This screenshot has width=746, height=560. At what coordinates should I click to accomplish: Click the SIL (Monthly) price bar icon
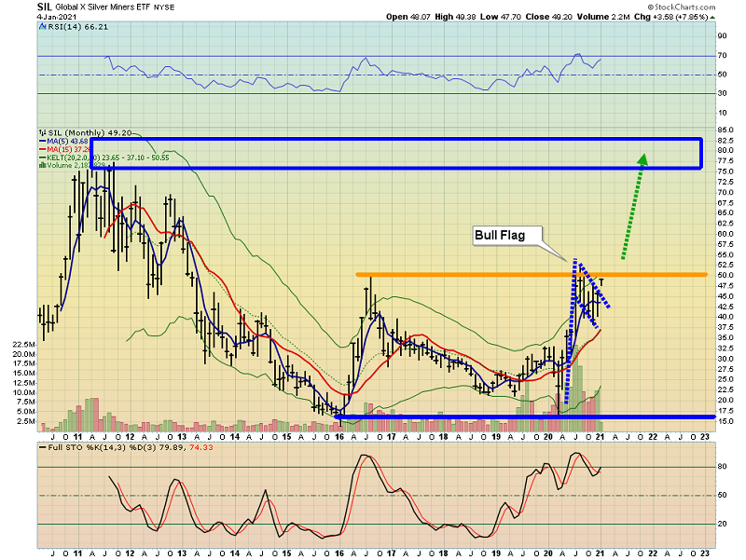42,132
